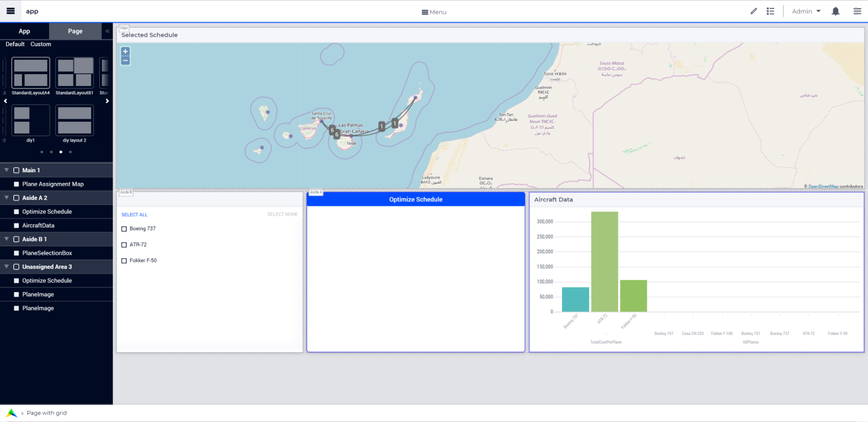Collapse the Aside A 2 tree section
Screen dimensions: 868x422
(7, 198)
